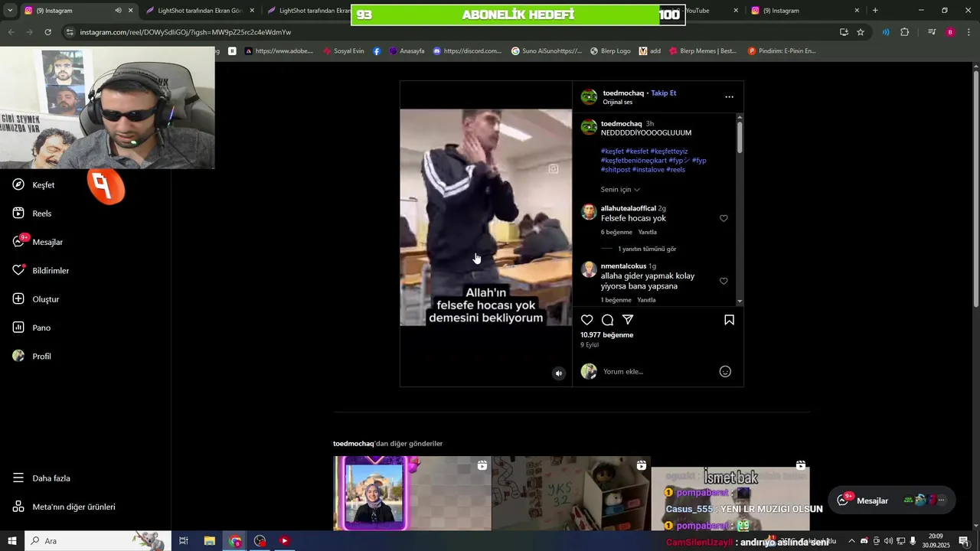Open Bildirimler notifications
Viewport: 980px width, 551px height.
41,271
